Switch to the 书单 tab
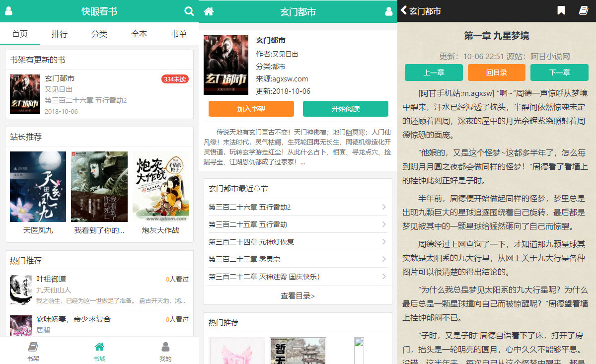 (179, 34)
